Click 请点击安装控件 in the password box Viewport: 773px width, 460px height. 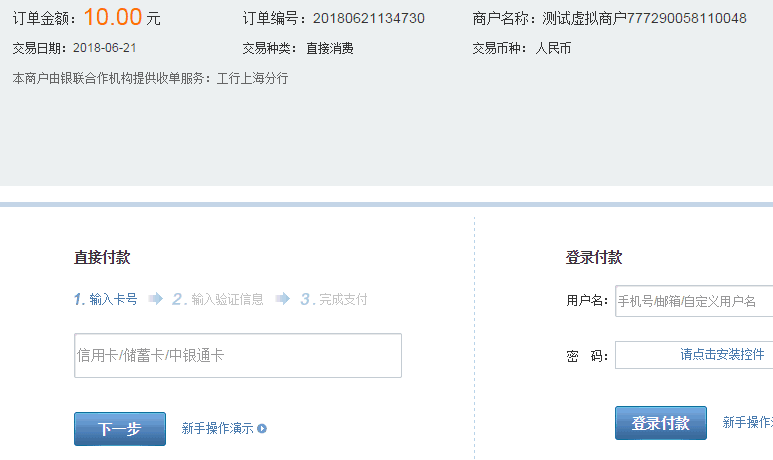(722, 355)
